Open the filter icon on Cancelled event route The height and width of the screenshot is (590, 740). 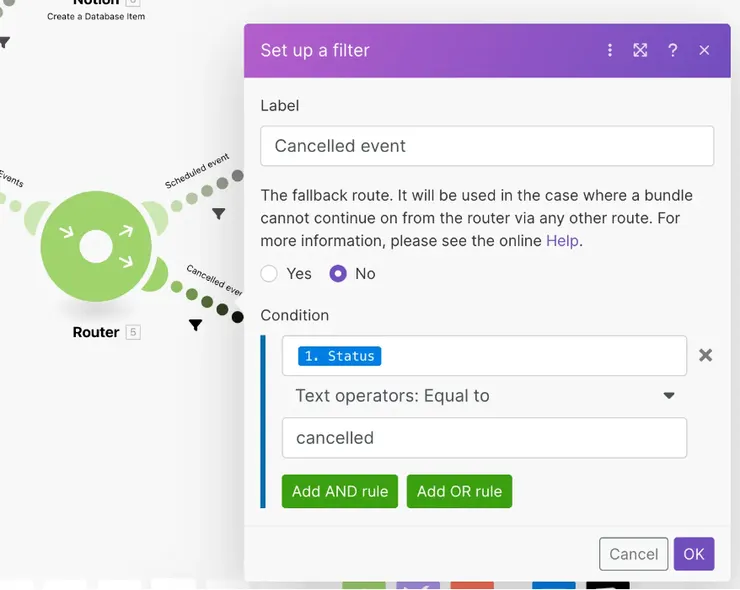pyautogui.click(x=195, y=325)
